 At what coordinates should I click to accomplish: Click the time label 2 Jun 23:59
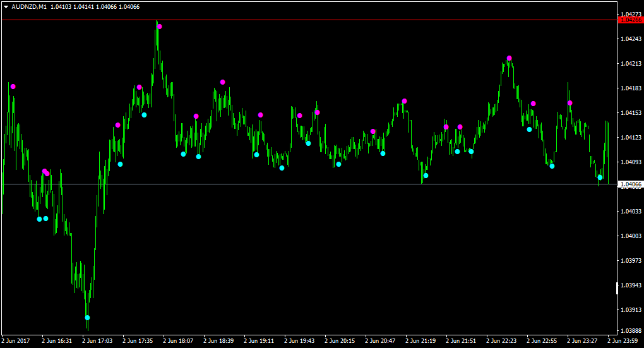623,341
